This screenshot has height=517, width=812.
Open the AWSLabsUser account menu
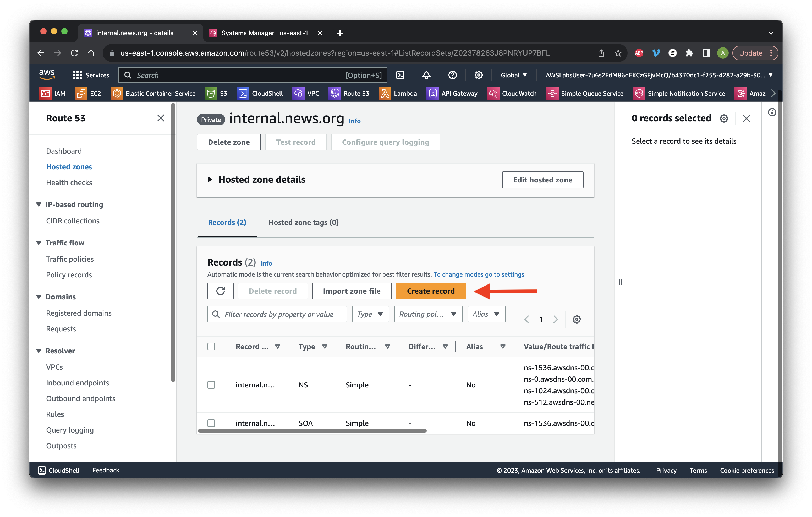(659, 75)
